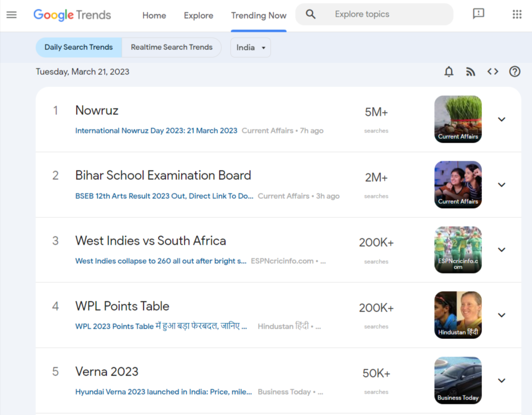Expand the Bihar School Examination Board row

pos(502,185)
